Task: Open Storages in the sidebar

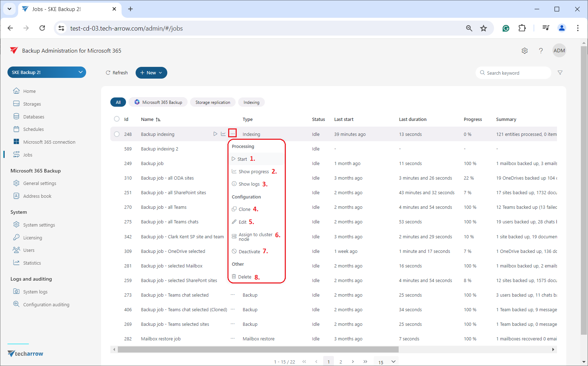Action: point(32,104)
